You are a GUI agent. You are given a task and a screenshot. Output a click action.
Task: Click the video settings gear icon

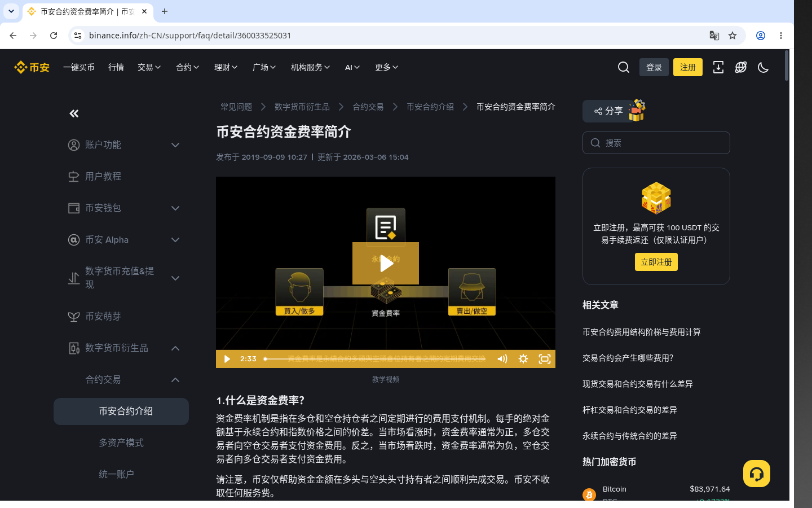click(x=523, y=359)
